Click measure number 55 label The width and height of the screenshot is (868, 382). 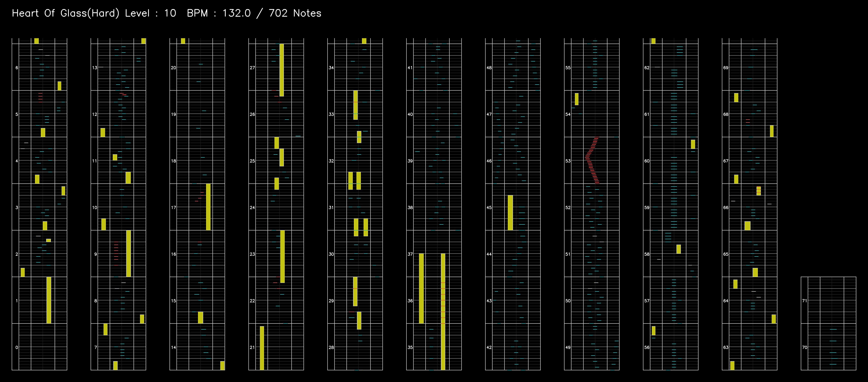pyautogui.click(x=568, y=68)
